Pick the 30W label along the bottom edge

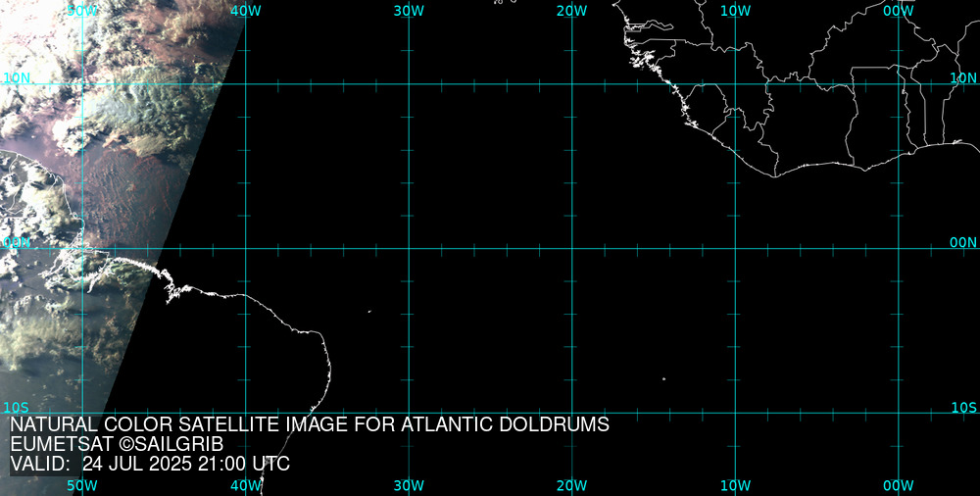[x=410, y=486]
